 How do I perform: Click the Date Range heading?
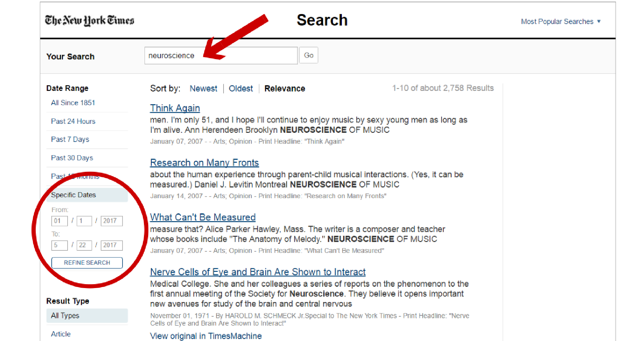tap(67, 88)
